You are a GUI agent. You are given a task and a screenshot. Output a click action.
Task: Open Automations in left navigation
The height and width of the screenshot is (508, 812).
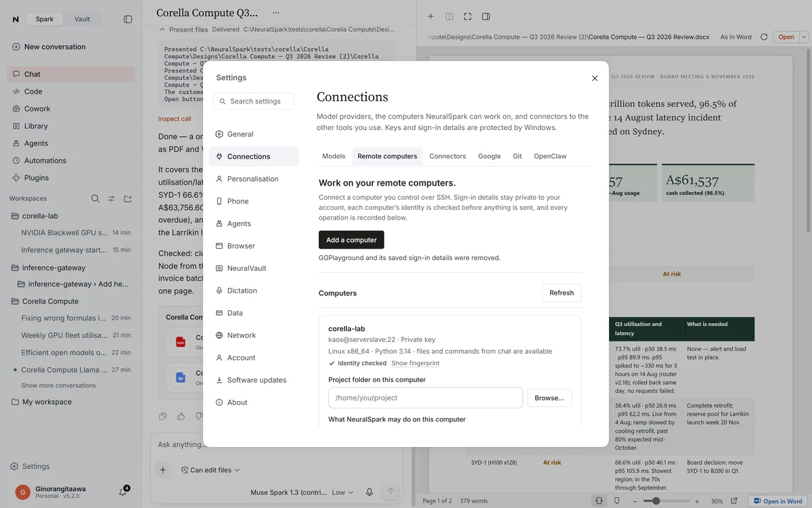[71, 161]
